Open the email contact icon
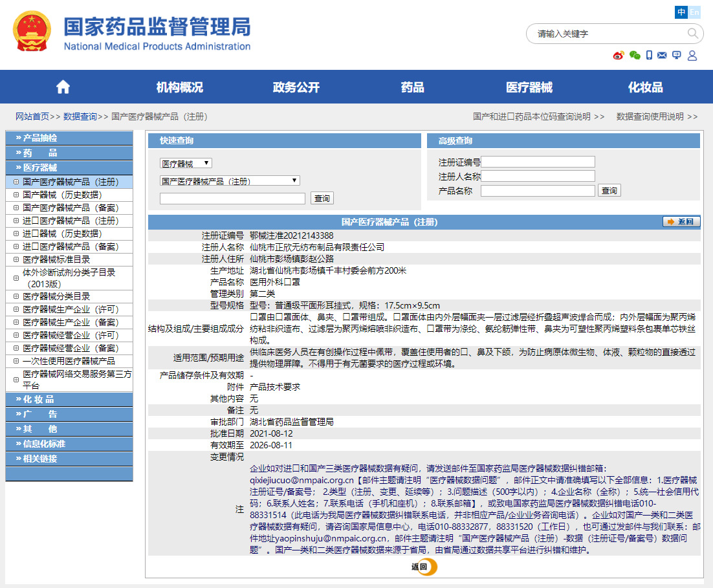The width and height of the screenshot is (713, 588). [662, 56]
